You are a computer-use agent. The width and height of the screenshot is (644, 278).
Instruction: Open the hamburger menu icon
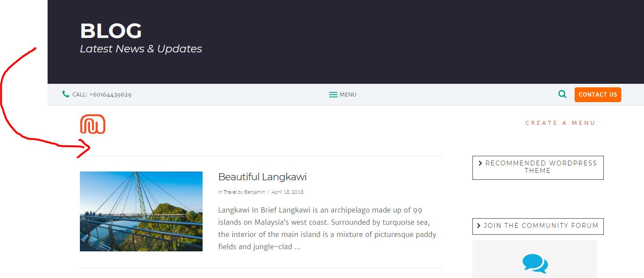333,95
